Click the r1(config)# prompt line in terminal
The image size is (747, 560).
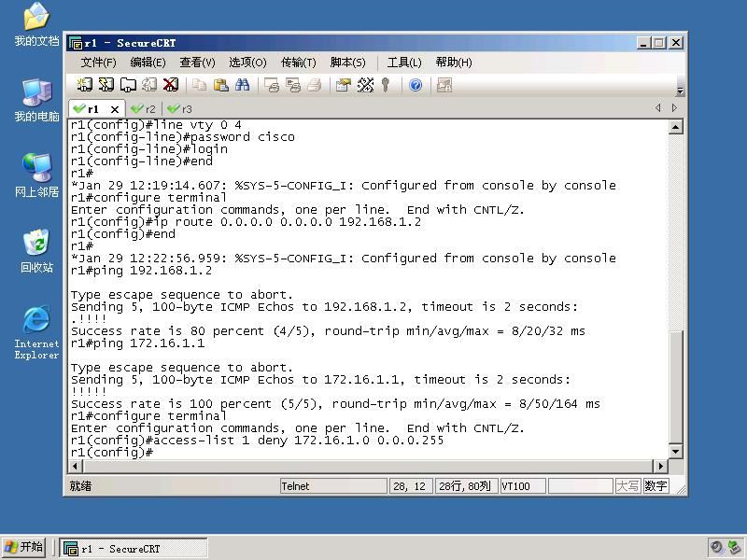112,453
